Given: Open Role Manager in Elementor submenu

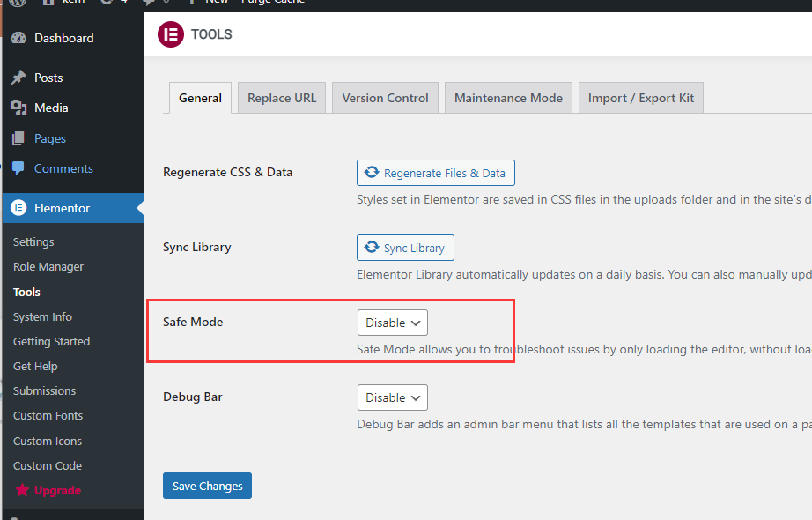Looking at the screenshot, I should point(48,266).
